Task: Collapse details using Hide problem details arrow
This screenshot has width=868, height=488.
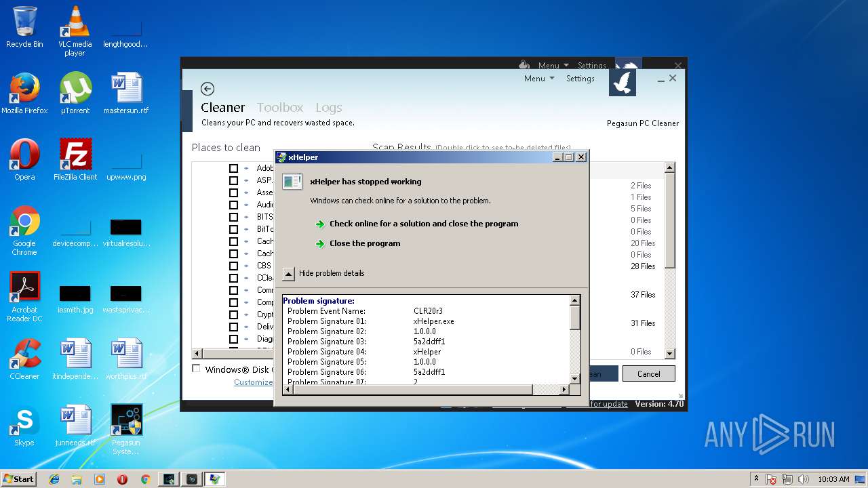Action: click(x=288, y=274)
